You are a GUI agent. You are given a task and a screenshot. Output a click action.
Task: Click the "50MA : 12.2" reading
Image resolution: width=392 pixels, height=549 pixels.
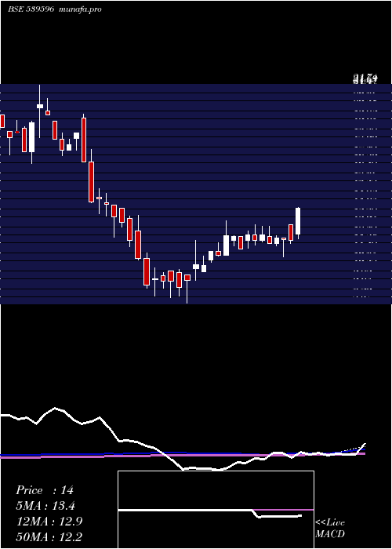click(x=49, y=536)
